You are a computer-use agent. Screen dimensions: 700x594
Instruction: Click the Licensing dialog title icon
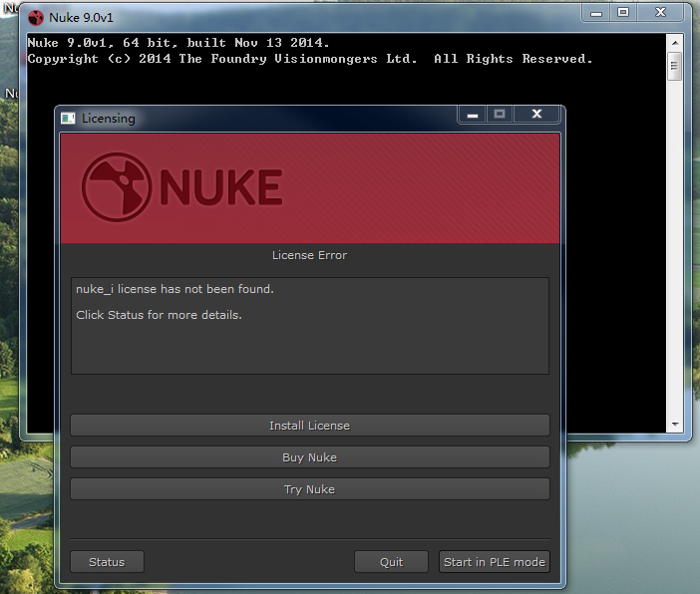68,119
